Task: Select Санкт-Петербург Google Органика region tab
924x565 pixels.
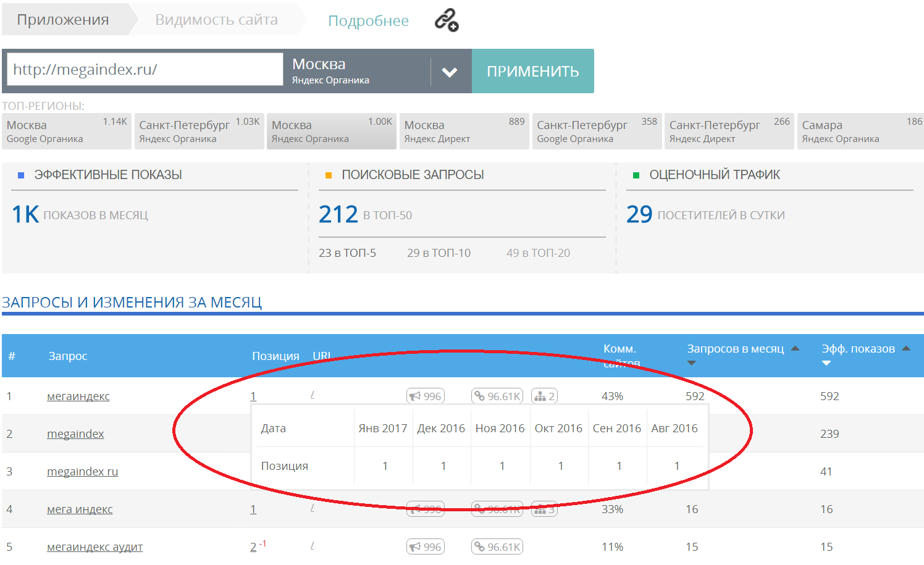Action: click(597, 131)
